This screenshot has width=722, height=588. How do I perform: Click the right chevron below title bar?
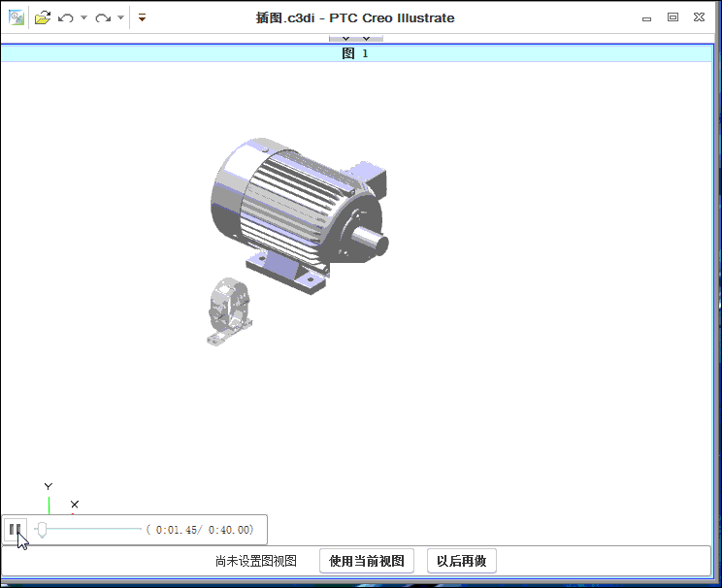click(366, 38)
